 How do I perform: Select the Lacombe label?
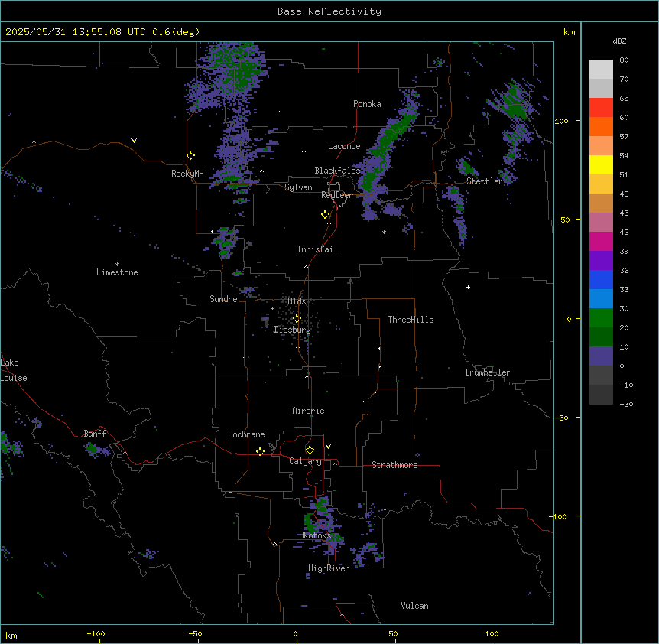coord(344,146)
